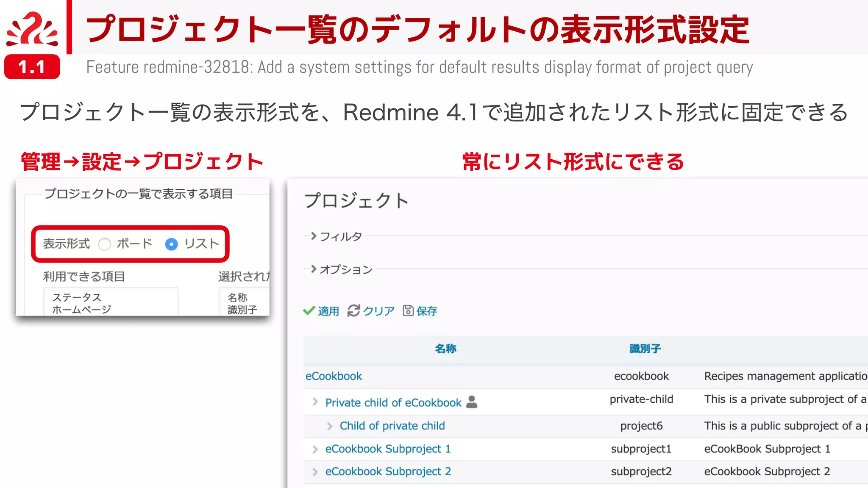Expand the オプション section
The image size is (868, 488).
[x=341, y=269]
